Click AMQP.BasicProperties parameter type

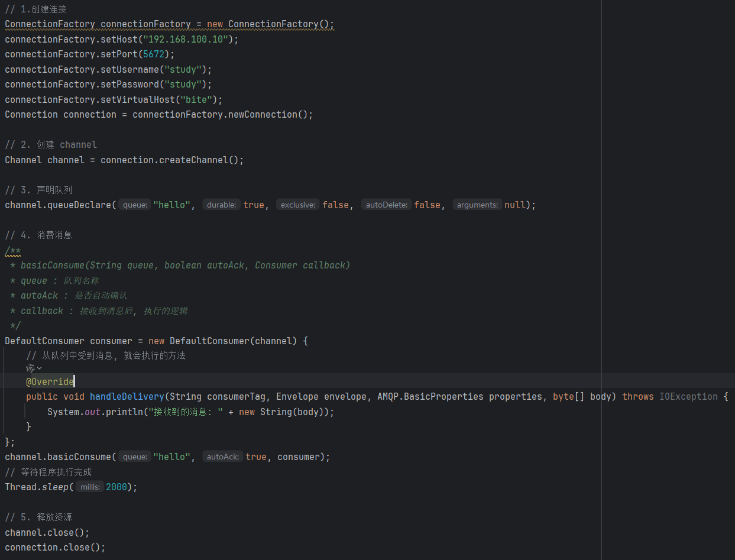tap(430, 397)
